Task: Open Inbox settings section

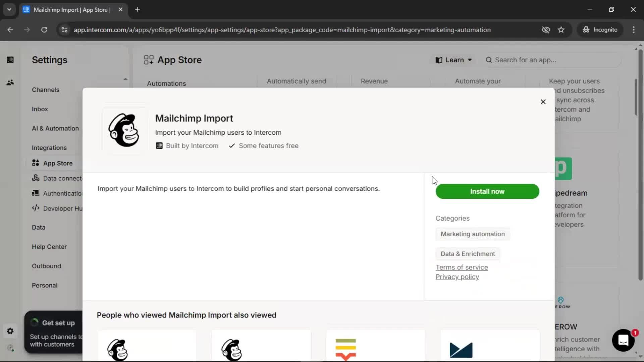Action: tap(40, 109)
